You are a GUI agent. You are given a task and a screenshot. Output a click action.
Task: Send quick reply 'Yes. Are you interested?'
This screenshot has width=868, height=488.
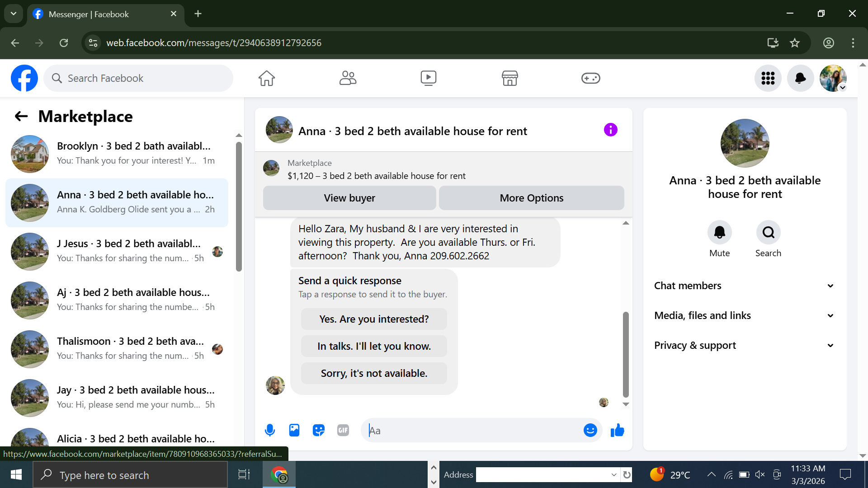(374, 319)
